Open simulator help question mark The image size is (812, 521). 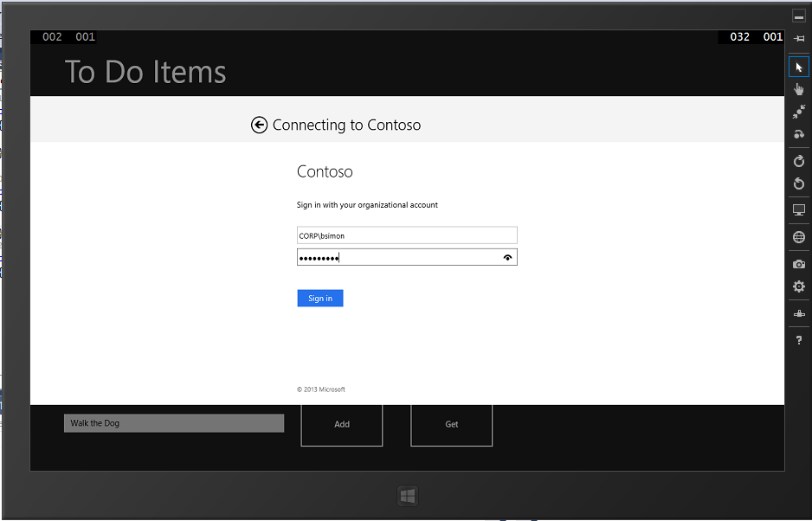(x=798, y=340)
